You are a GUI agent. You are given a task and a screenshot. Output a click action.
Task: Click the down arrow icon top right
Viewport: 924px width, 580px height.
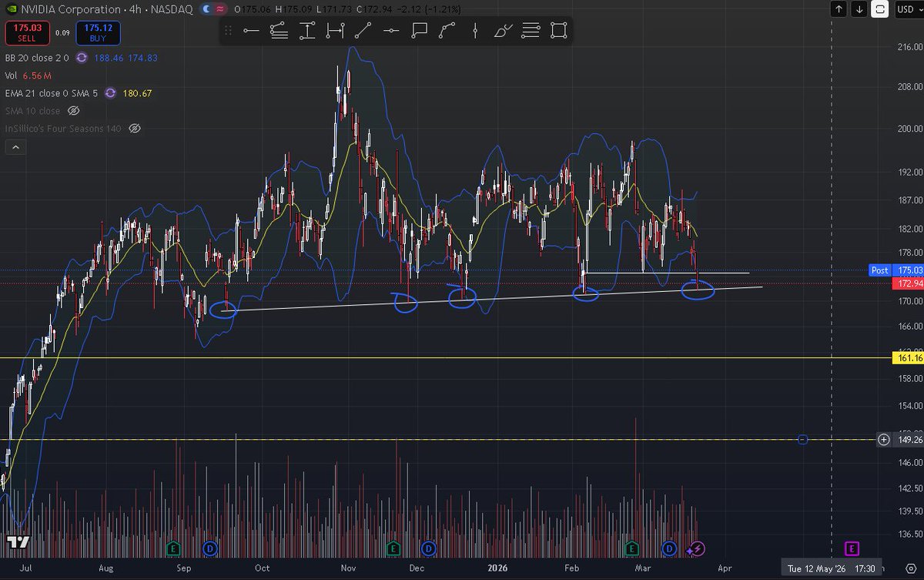859,9
